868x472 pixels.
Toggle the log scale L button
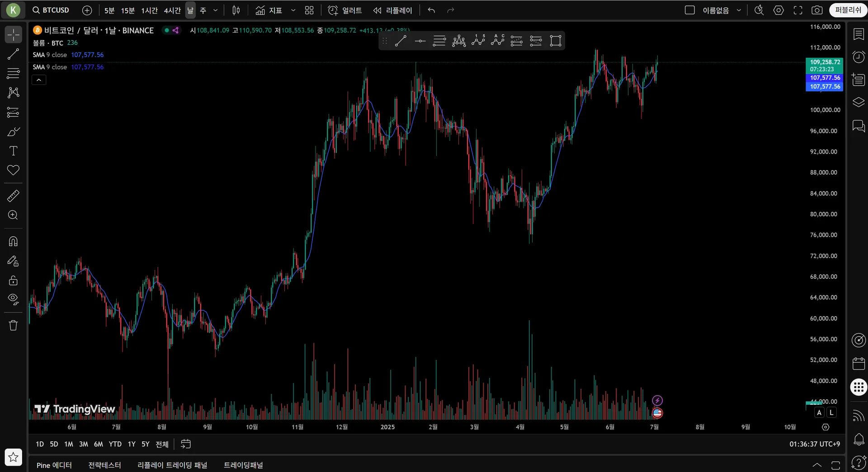pyautogui.click(x=831, y=412)
